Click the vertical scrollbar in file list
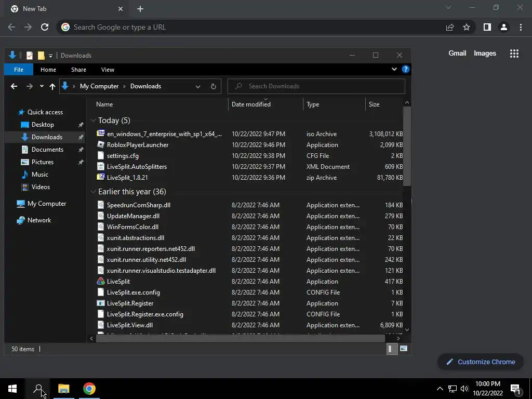Viewport: 532px width, 399px height. tap(407, 146)
